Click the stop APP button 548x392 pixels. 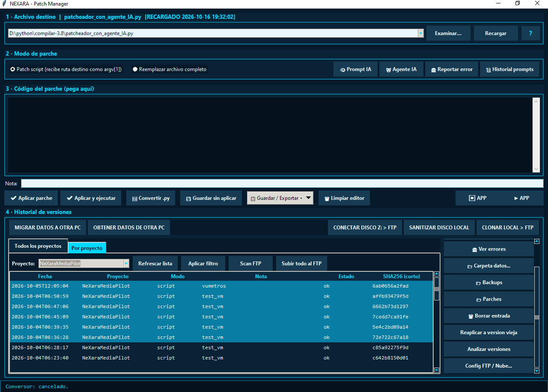point(478,198)
